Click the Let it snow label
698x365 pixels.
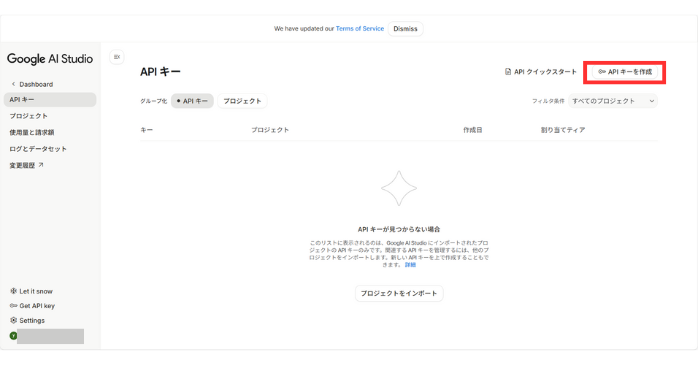pos(36,291)
